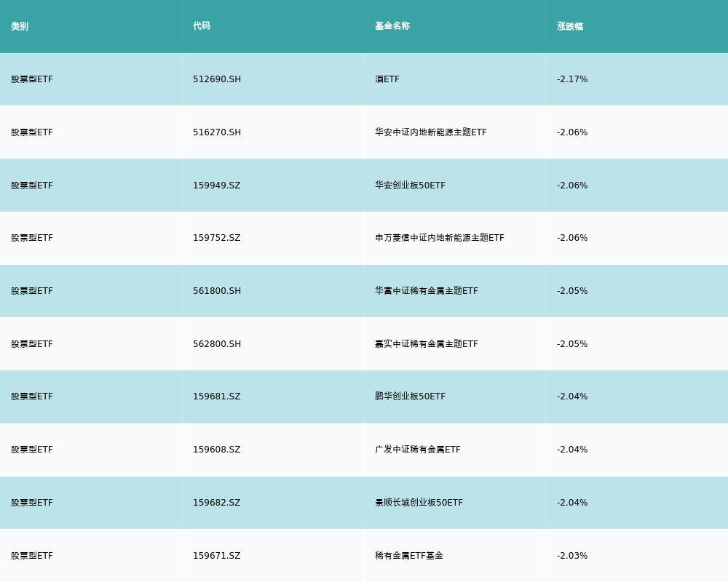Click 华安创业板50ETF fund name
The height and width of the screenshot is (582, 728).
410,186
